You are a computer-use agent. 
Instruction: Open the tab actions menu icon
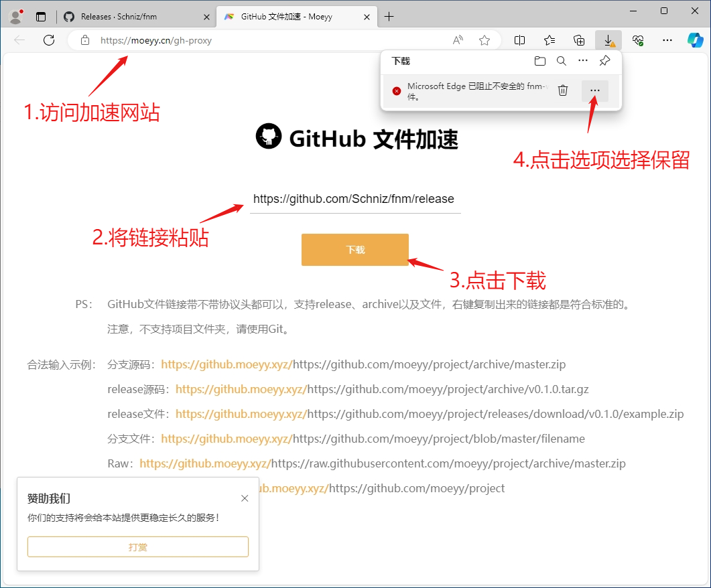(41, 17)
